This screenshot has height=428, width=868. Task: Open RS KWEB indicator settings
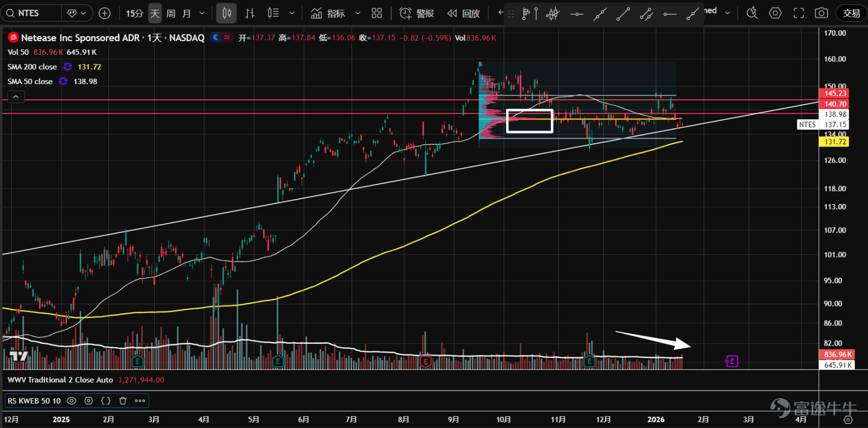88,401
